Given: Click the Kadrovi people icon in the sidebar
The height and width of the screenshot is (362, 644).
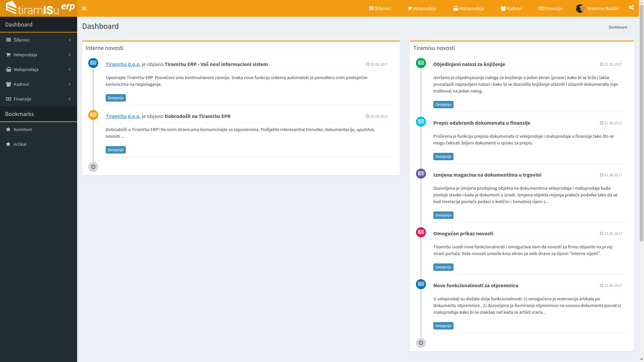Looking at the screenshot, I should [8, 84].
